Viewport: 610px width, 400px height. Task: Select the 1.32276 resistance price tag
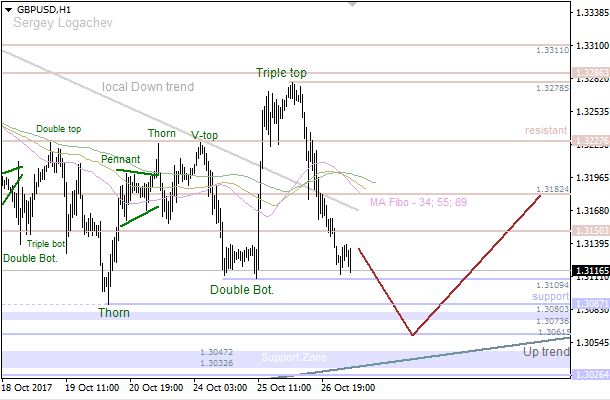tap(589, 141)
